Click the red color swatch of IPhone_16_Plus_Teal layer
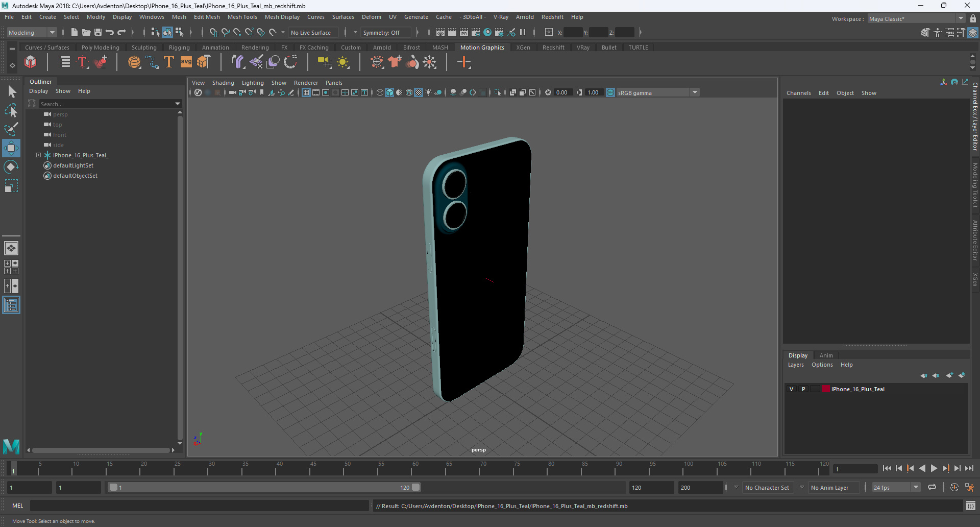The height and width of the screenshot is (527, 980). click(825, 389)
